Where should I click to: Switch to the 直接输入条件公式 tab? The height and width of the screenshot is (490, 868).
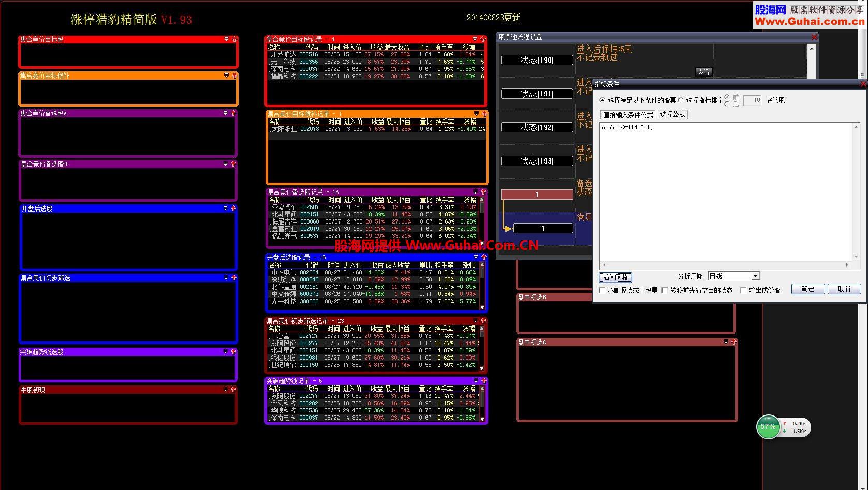pyautogui.click(x=628, y=115)
